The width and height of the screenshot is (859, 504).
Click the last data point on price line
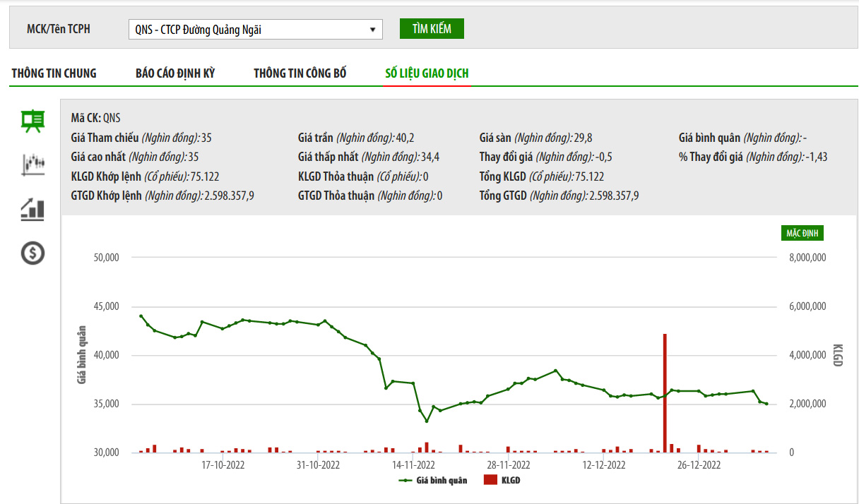[x=766, y=404]
